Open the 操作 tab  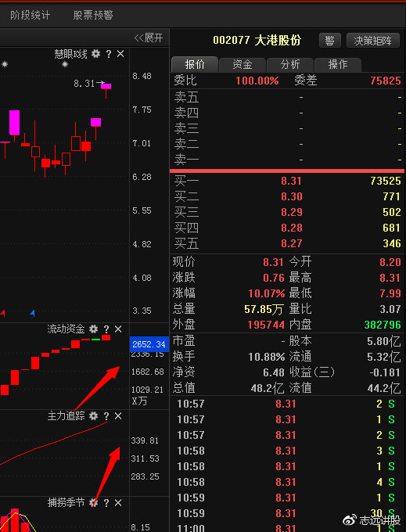338,64
